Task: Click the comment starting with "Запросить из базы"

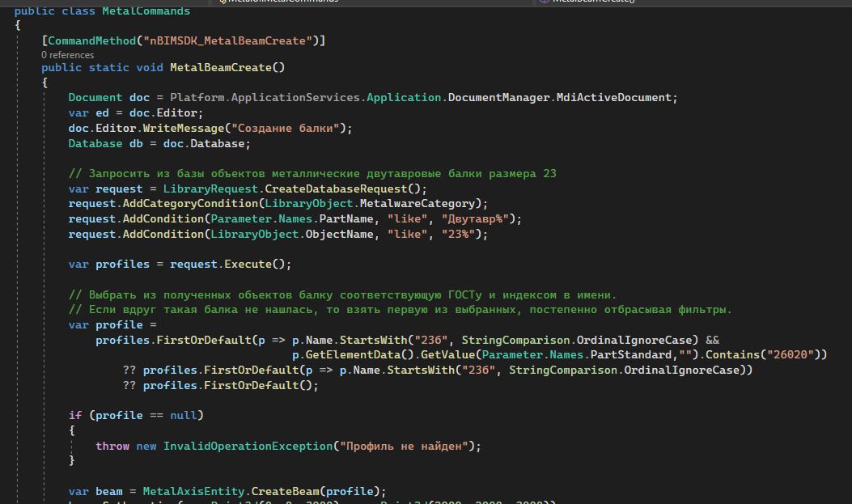Action: (312, 173)
